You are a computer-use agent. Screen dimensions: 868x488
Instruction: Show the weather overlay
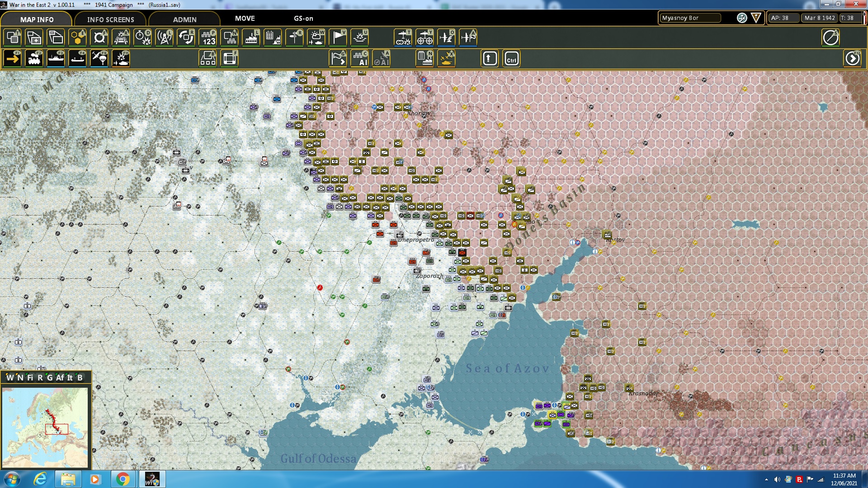tap(316, 38)
